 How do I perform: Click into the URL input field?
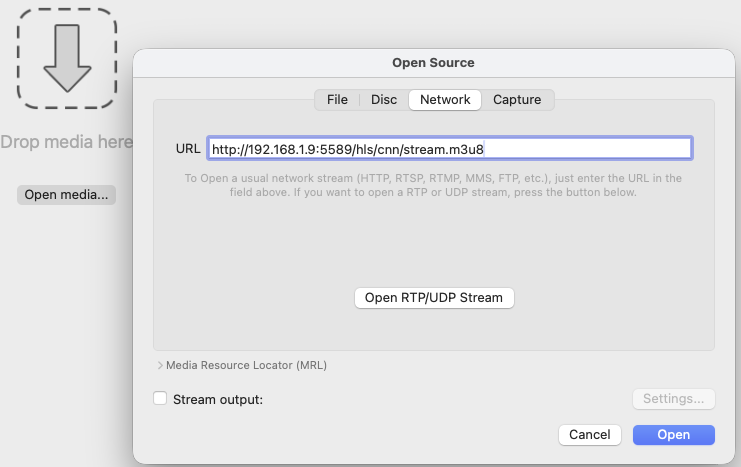pyautogui.click(x=450, y=148)
